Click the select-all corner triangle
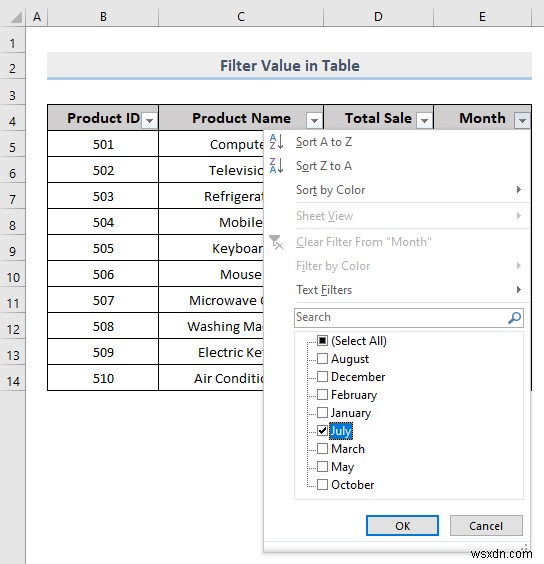 [x=17, y=17]
